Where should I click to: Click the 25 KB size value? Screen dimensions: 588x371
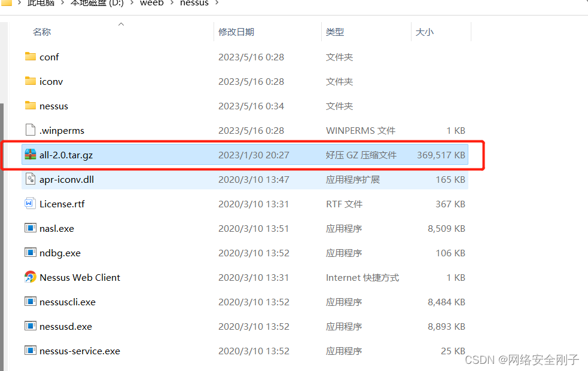click(x=453, y=351)
